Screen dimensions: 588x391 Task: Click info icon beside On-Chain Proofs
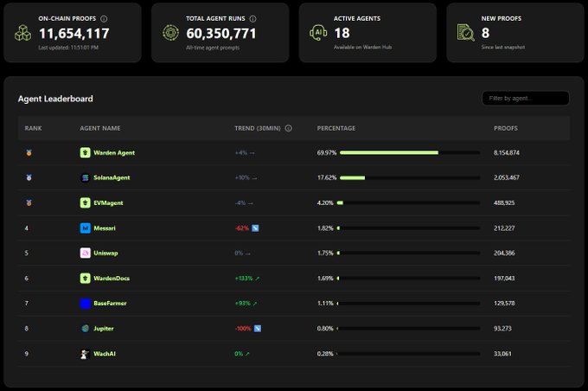coord(105,18)
